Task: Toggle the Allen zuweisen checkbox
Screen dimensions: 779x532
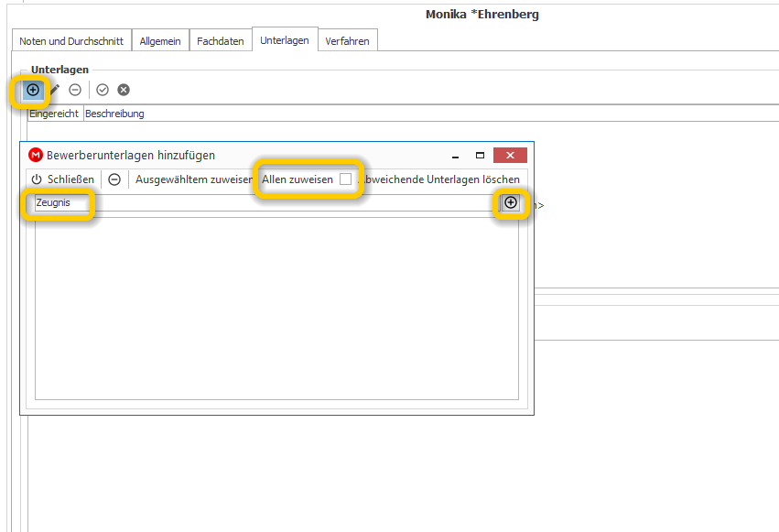Action: tap(346, 179)
